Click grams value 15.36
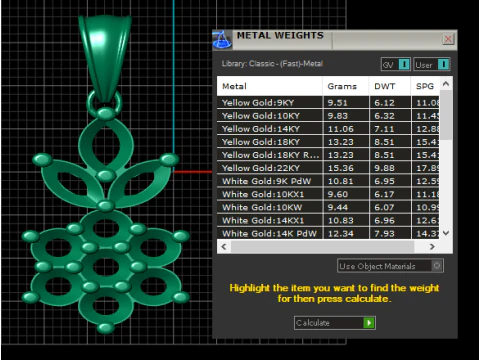480x360 pixels. click(x=341, y=168)
